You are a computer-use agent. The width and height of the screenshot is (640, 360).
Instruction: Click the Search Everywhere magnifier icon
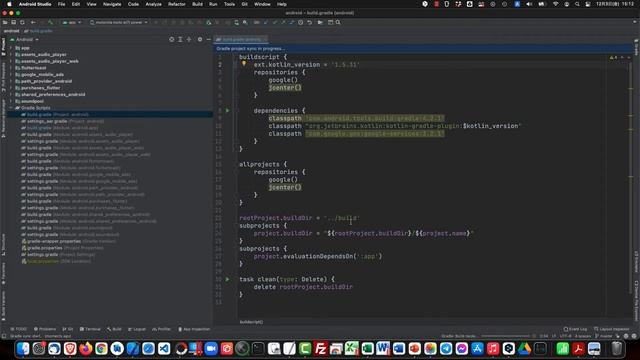point(338,22)
